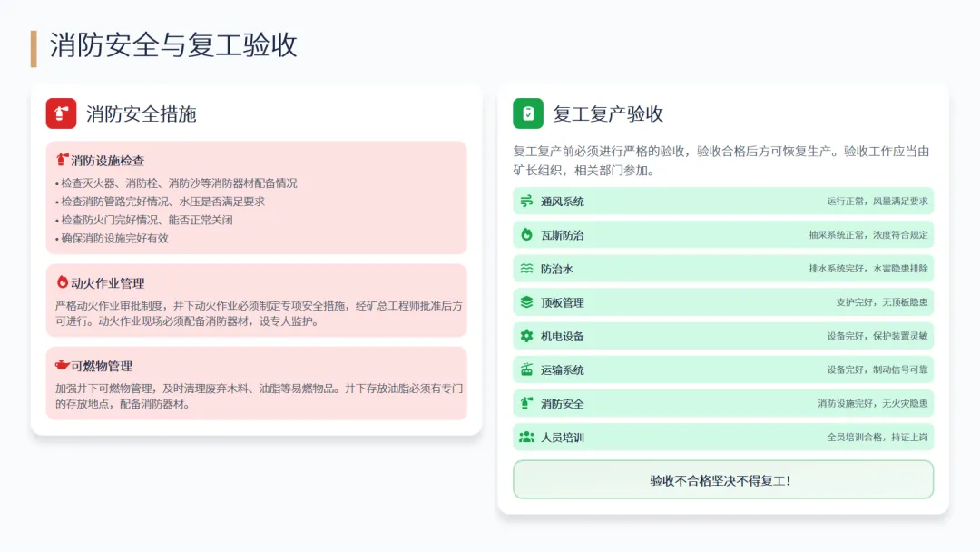Click the train icon beside 运输系统

click(526, 370)
